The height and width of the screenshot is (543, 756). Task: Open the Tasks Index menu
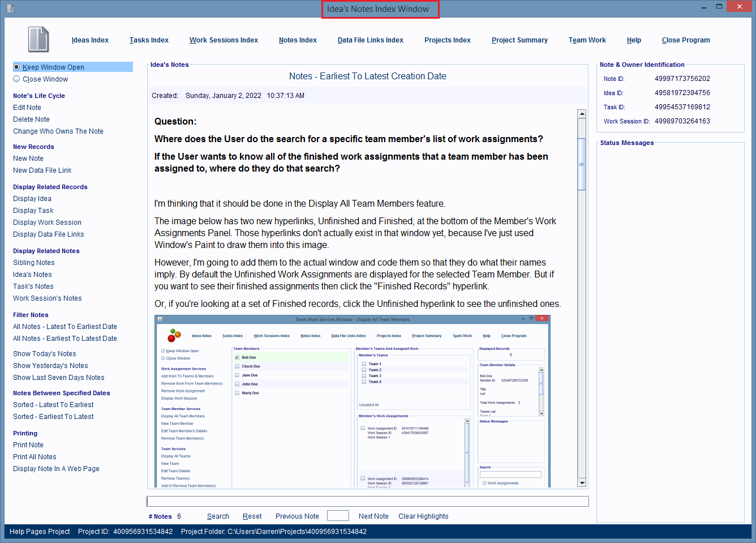[x=149, y=40]
